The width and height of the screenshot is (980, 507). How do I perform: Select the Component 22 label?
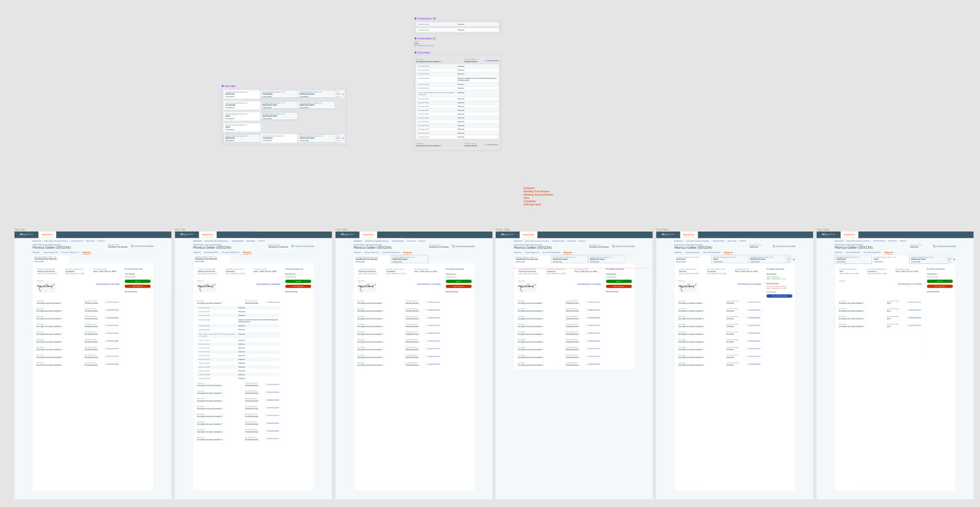point(427,39)
